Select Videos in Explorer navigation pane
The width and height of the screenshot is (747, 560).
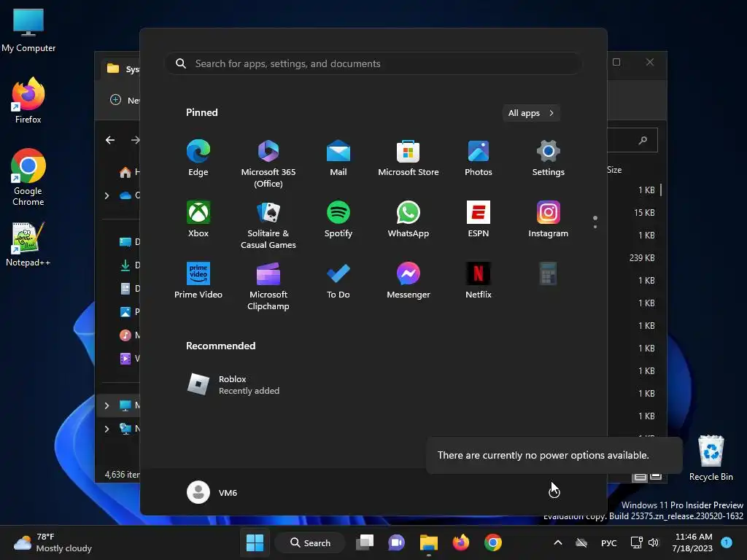(x=128, y=358)
